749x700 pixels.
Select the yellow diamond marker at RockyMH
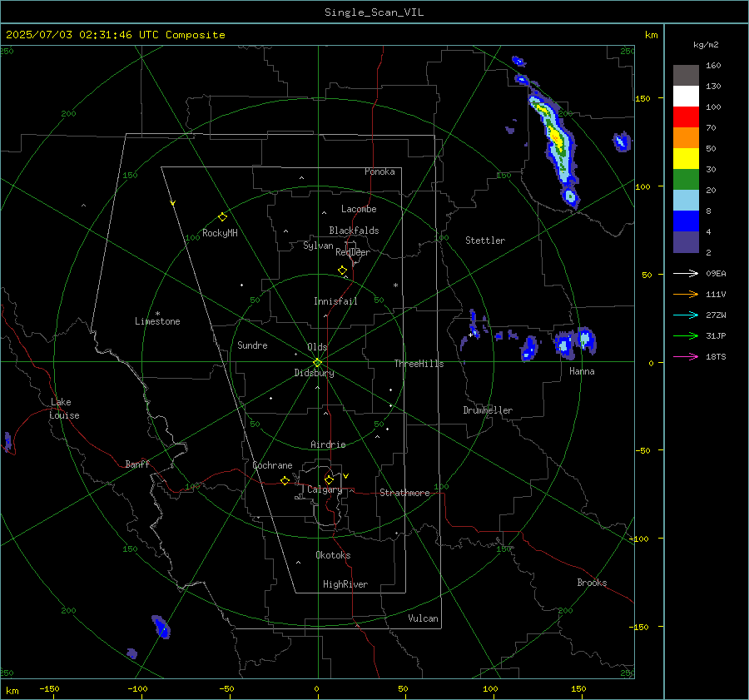(x=222, y=217)
